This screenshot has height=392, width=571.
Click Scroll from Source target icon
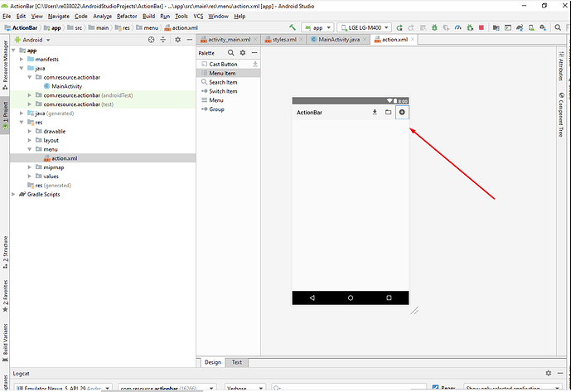[x=151, y=40]
